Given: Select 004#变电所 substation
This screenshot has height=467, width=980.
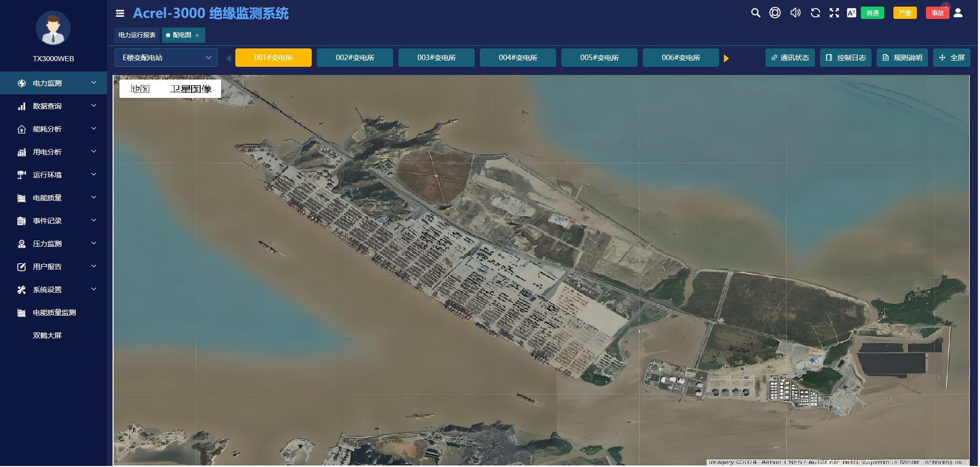Looking at the screenshot, I should 519,58.
